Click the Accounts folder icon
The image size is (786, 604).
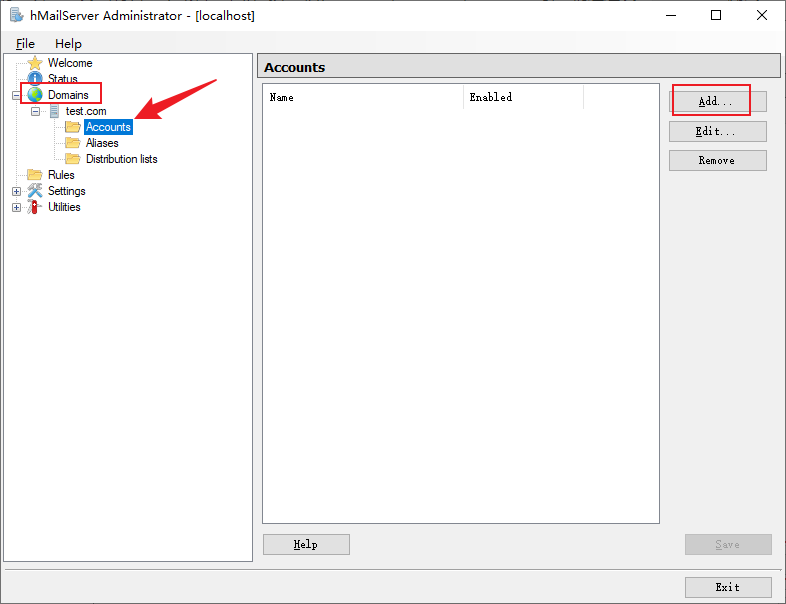click(73, 127)
